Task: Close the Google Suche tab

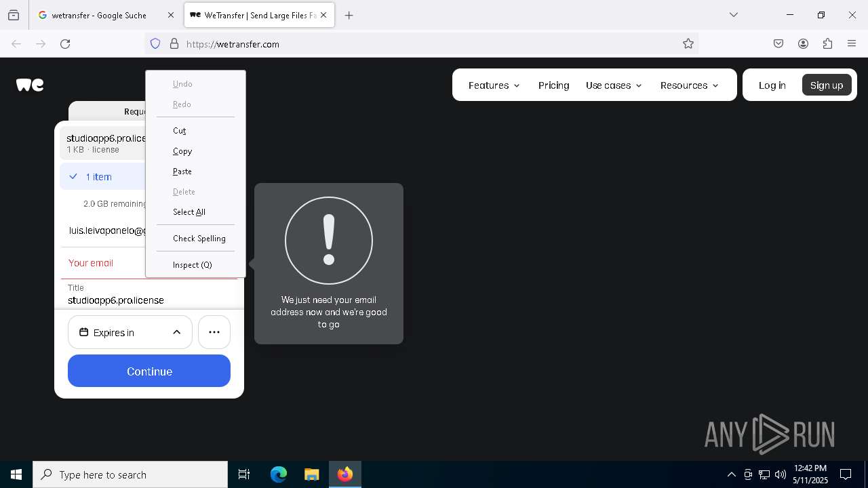Action: point(171,15)
